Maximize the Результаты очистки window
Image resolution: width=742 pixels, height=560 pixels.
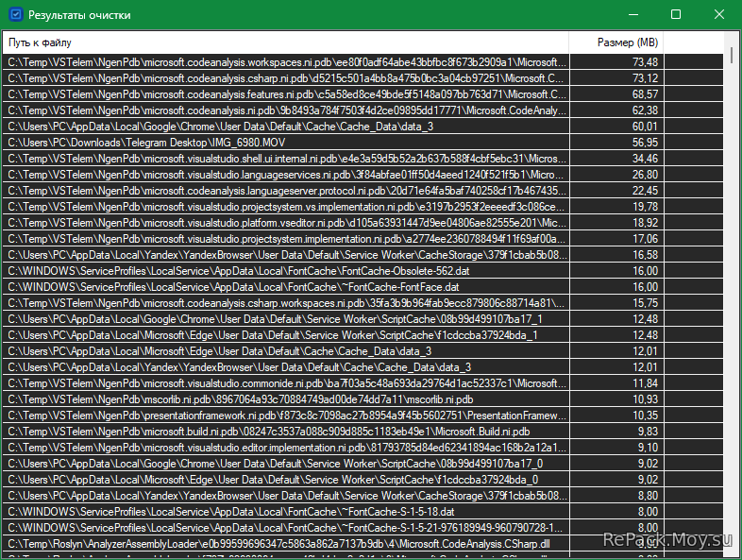click(676, 15)
